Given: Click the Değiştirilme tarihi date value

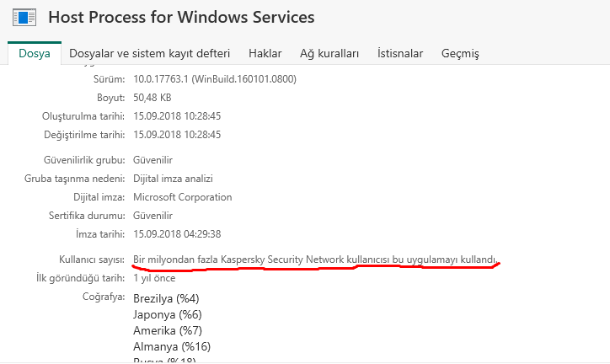Looking at the screenshot, I should tap(177, 135).
